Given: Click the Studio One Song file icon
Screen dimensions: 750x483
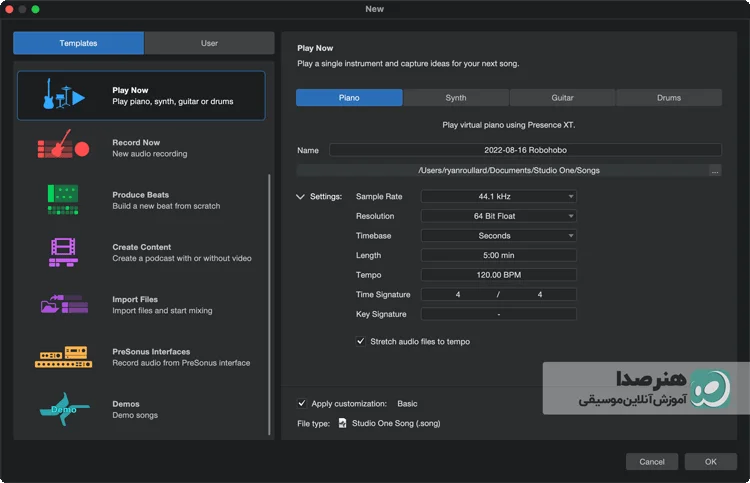Looking at the screenshot, I should coord(342,423).
